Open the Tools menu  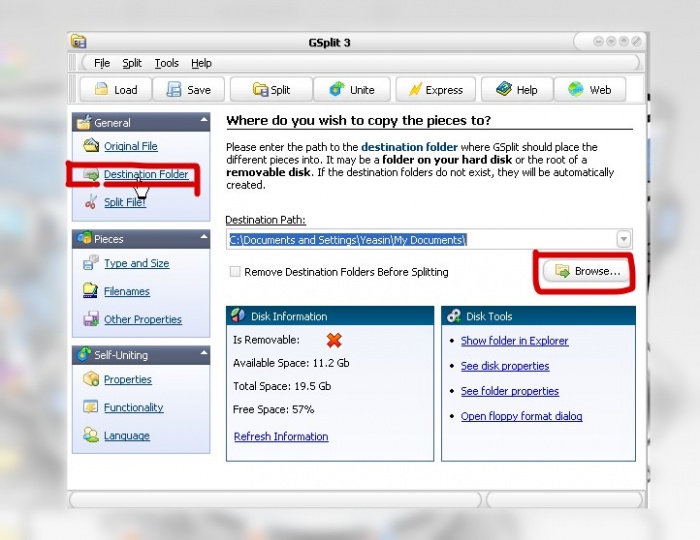click(x=167, y=63)
